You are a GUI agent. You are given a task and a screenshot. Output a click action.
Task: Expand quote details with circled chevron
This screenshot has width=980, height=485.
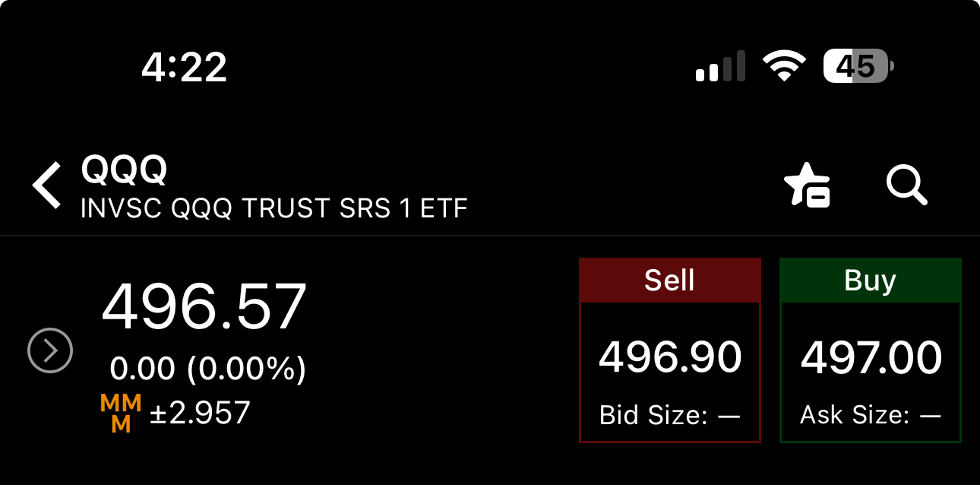point(50,351)
